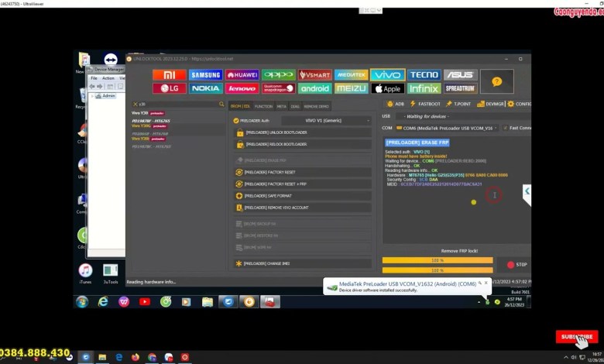604x364 pixels.
Task: Select the Nokia brand tile
Action: 206,88
